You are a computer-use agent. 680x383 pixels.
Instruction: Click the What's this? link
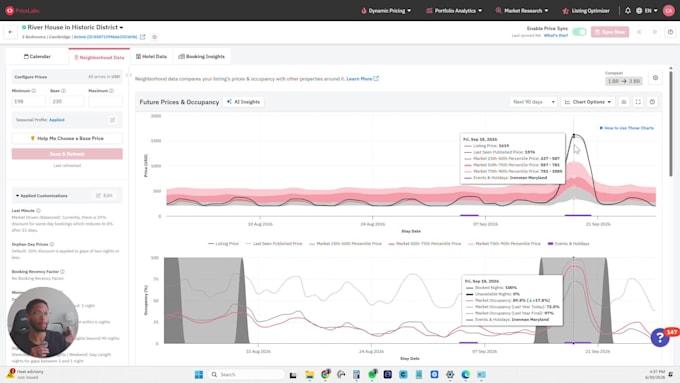(x=556, y=36)
